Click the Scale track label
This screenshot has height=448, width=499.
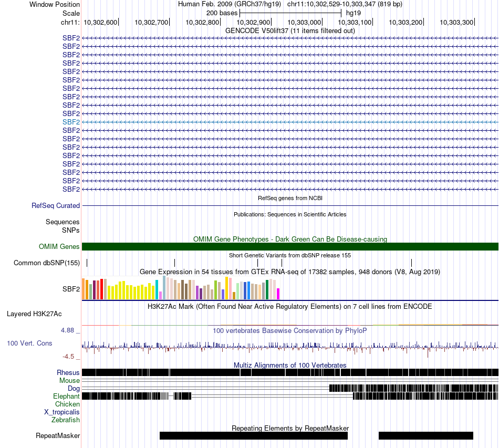pyautogui.click(x=71, y=13)
